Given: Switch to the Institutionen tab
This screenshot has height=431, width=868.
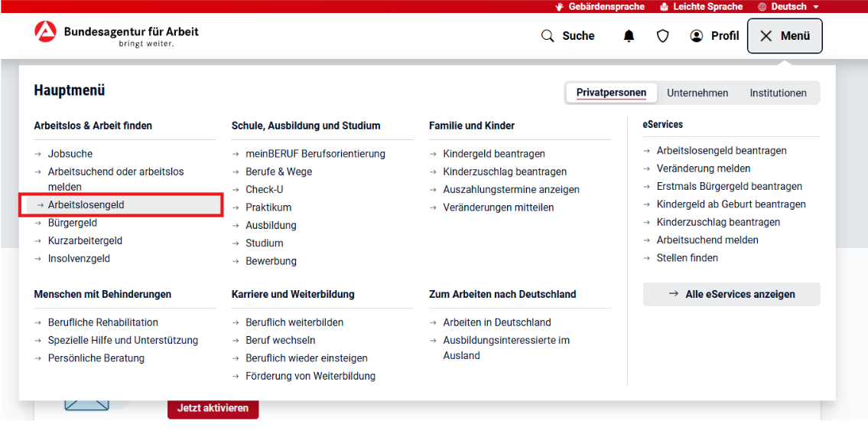Looking at the screenshot, I should pos(778,93).
